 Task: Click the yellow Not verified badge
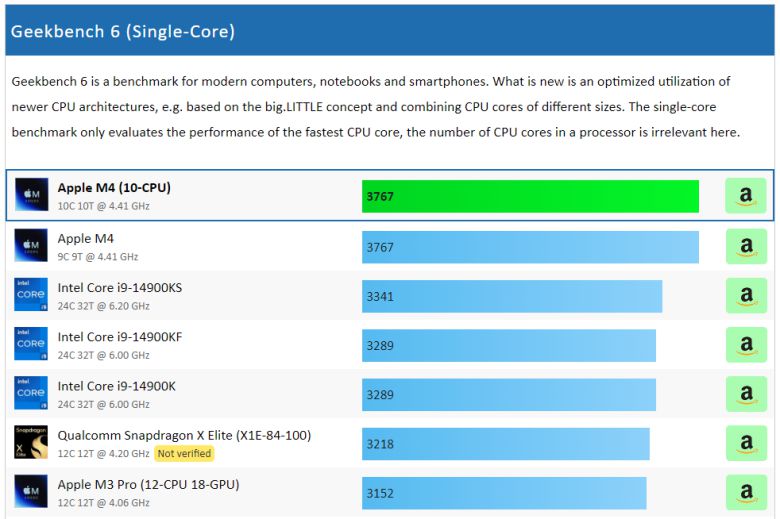184,453
